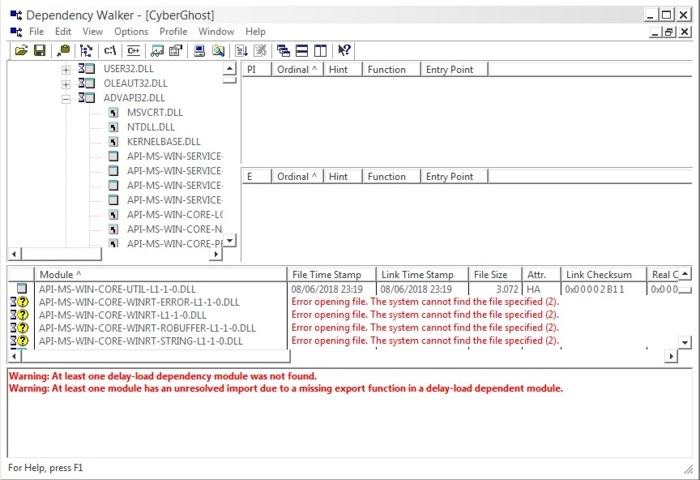This screenshot has height=480, width=700.
Task: Click the unresolved import warning message
Action: point(286,388)
